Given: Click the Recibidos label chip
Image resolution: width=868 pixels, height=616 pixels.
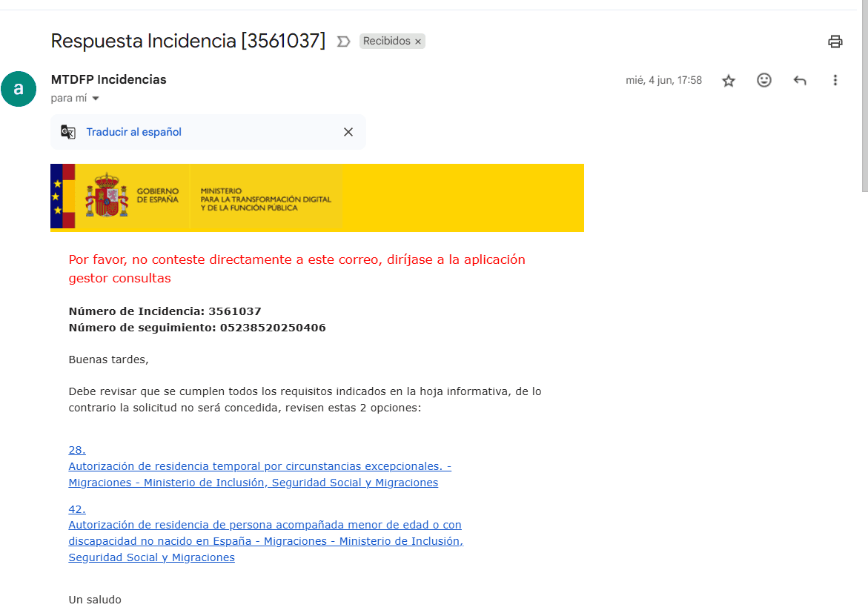Looking at the screenshot, I should [386, 42].
